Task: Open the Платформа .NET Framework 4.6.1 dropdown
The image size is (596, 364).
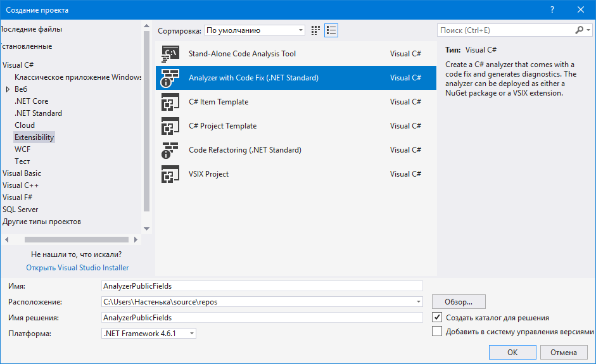Action: pyautogui.click(x=149, y=334)
